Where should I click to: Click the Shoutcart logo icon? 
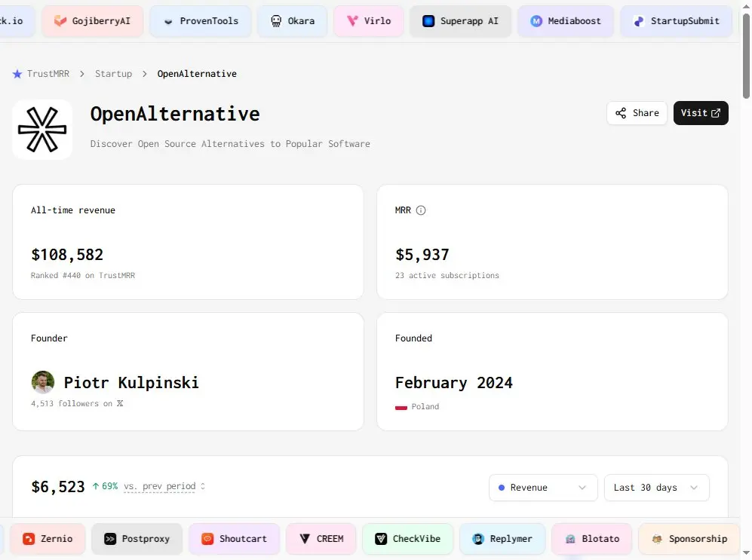(207, 539)
